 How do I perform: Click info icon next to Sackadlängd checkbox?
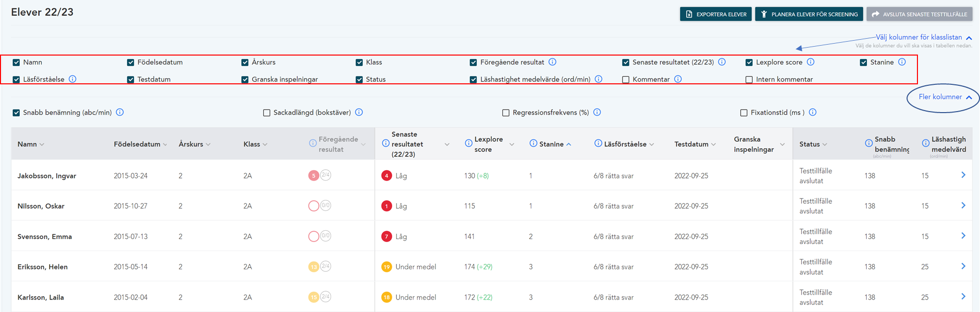[359, 112]
